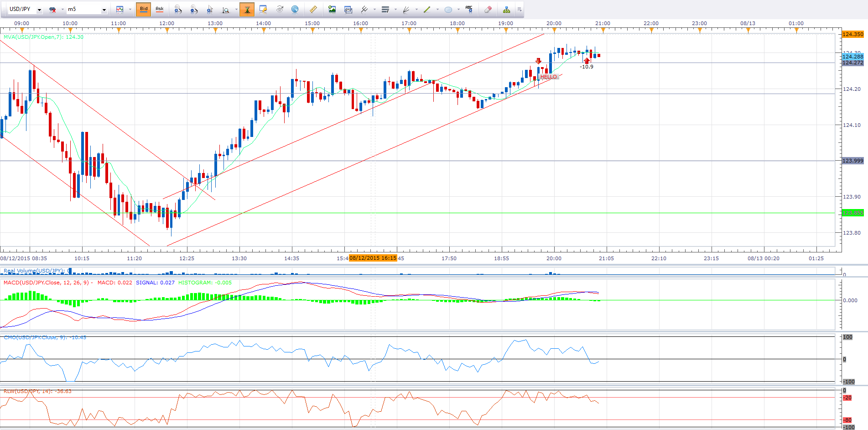Open the chart type dropdown arrow
The image size is (868, 430).
coord(130,10)
